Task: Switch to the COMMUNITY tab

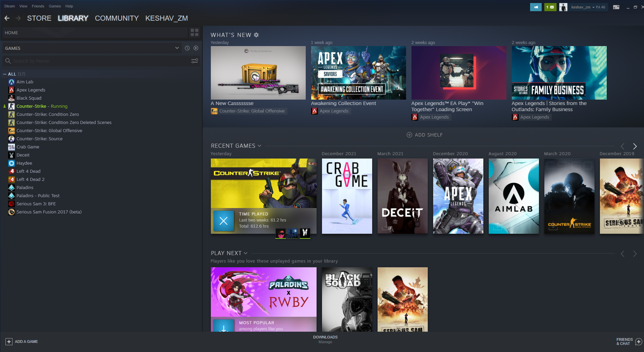Action: [117, 18]
